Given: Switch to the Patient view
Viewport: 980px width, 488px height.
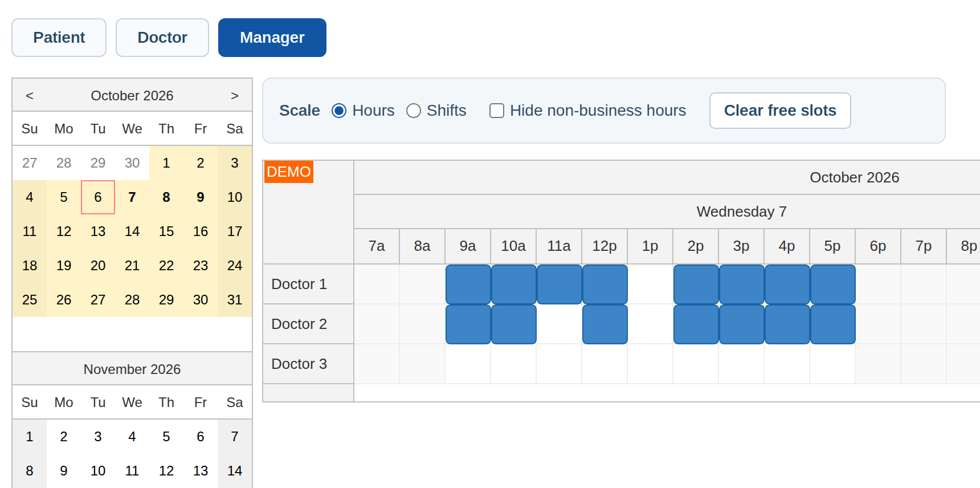Looking at the screenshot, I should coord(59,38).
